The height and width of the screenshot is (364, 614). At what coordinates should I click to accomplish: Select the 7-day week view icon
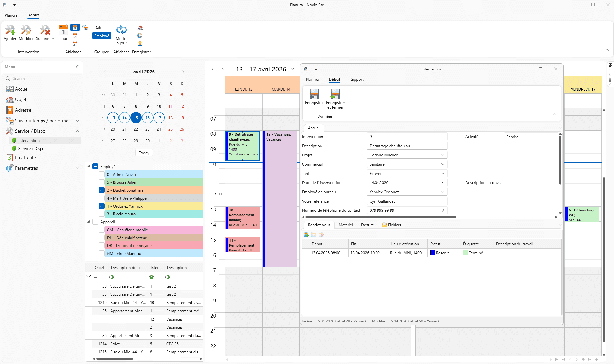pyautogui.click(x=75, y=36)
